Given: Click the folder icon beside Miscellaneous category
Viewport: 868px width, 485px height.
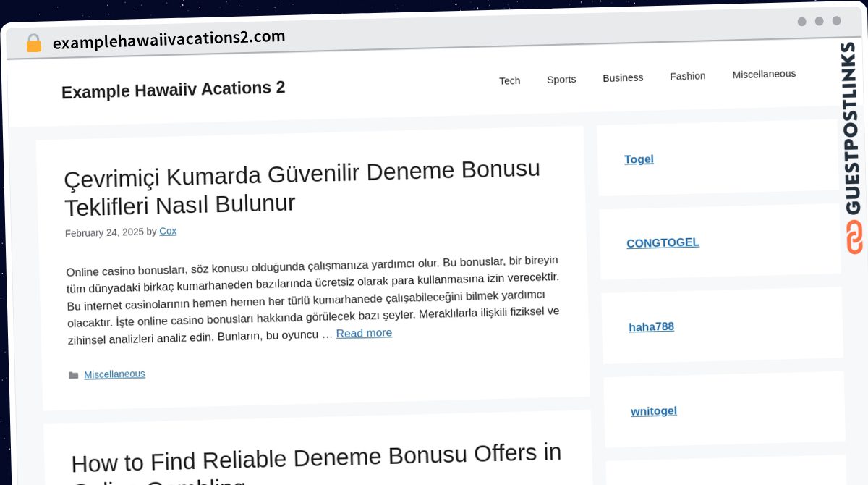Looking at the screenshot, I should [x=73, y=375].
